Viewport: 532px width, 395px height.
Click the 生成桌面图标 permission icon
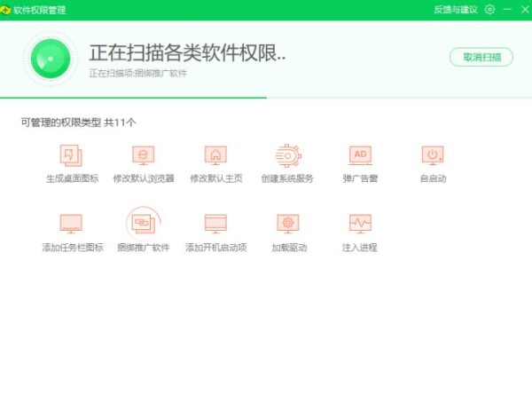[71, 155]
